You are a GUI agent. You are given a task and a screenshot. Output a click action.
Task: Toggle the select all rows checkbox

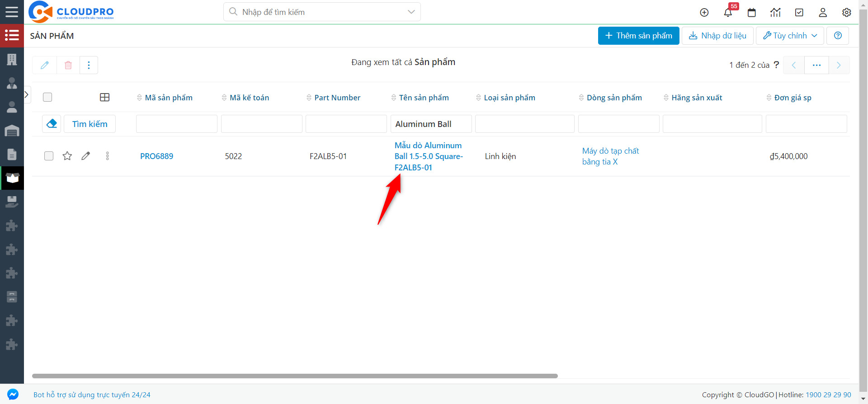(47, 97)
